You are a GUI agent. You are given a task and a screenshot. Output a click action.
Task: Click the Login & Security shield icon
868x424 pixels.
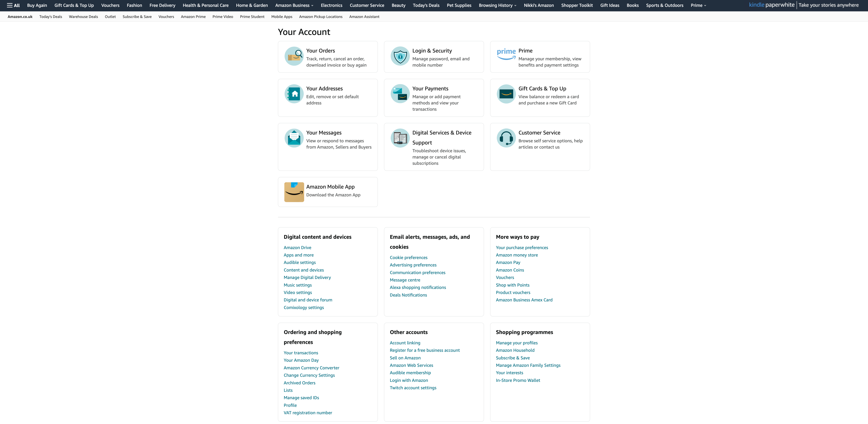[400, 56]
